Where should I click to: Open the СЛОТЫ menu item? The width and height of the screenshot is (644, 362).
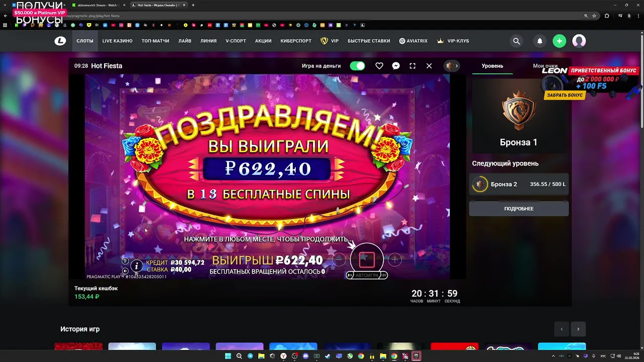click(x=85, y=41)
